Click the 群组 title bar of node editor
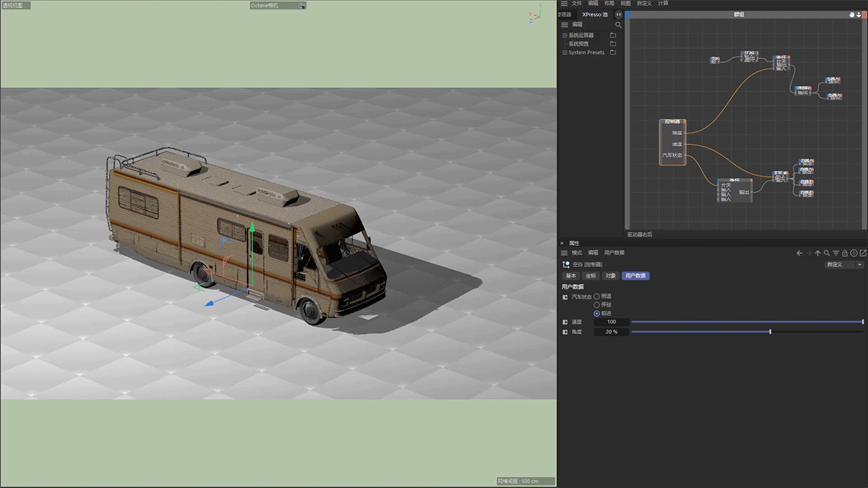The height and width of the screenshot is (488, 868). [x=739, y=14]
